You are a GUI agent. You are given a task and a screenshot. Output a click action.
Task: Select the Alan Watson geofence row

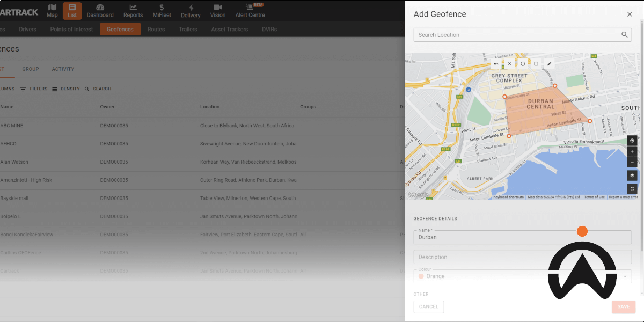pyautogui.click(x=202, y=162)
